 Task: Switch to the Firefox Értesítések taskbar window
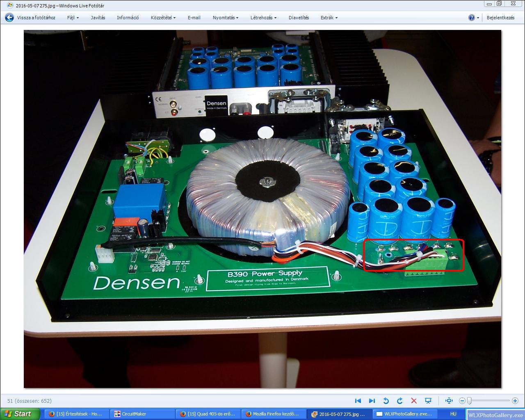pyautogui.click(x=77, y=414)
